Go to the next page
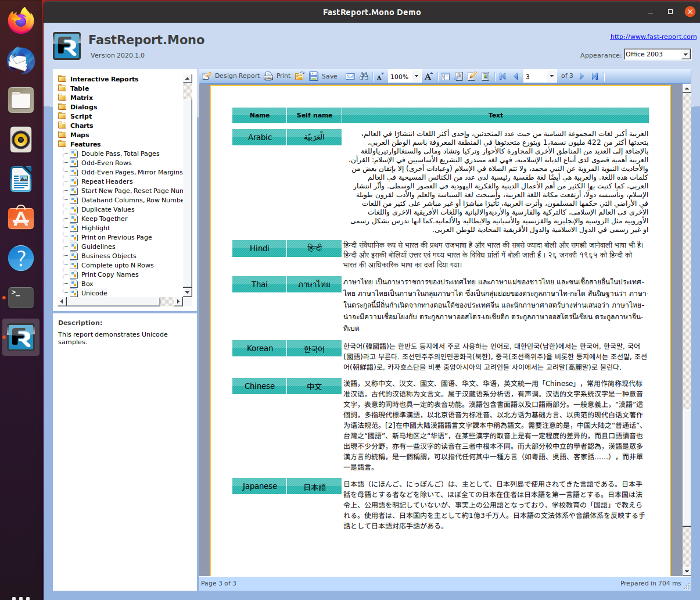700x600 pixels. 581,76
